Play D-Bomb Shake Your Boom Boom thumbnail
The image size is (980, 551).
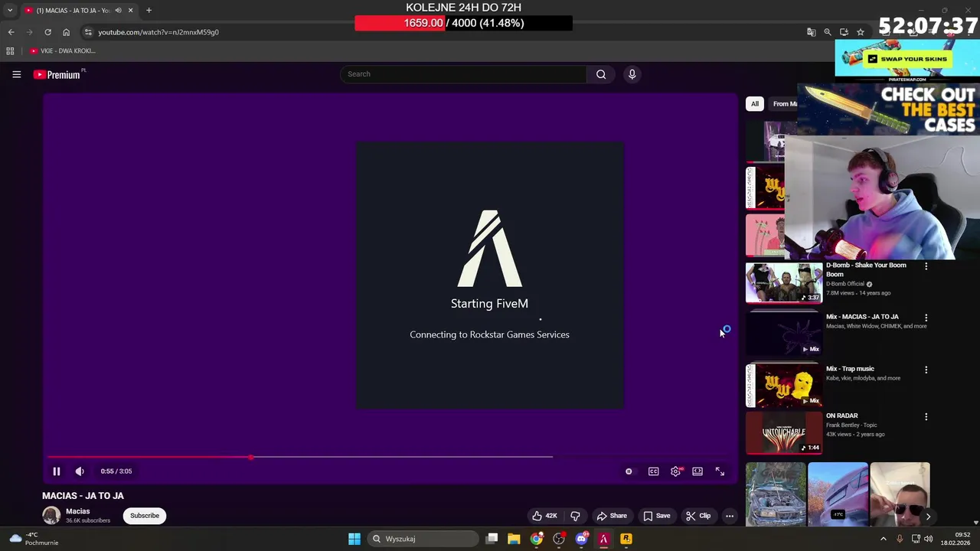784,282
